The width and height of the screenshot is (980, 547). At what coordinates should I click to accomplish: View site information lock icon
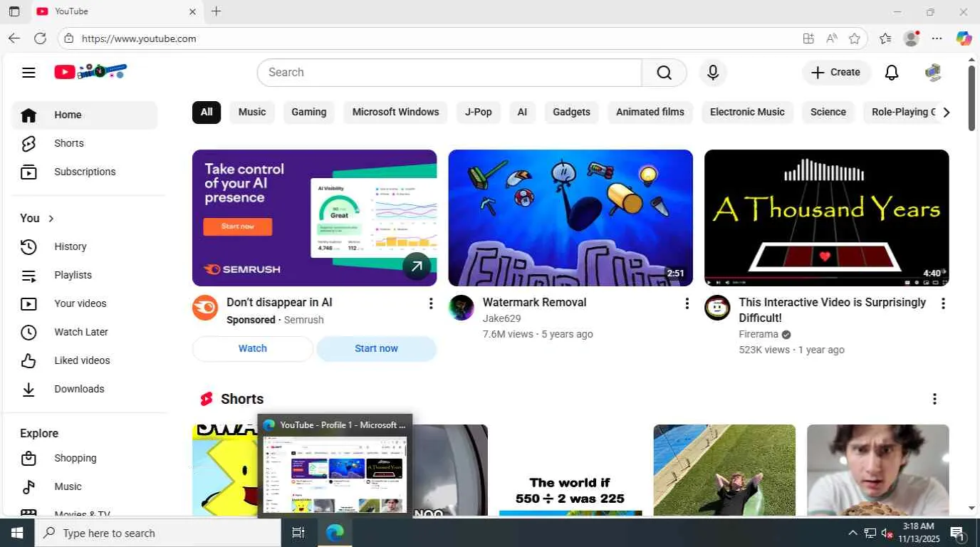[x=68, y=38]
